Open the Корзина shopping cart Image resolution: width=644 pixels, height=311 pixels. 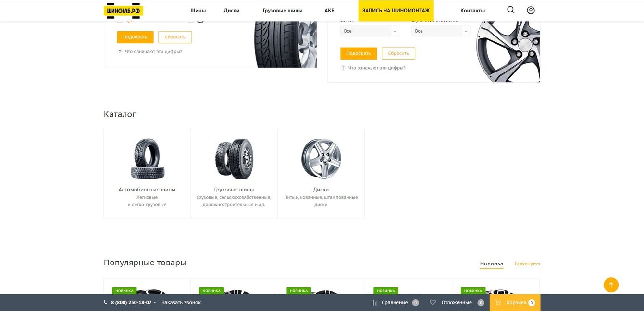point(515,303)
